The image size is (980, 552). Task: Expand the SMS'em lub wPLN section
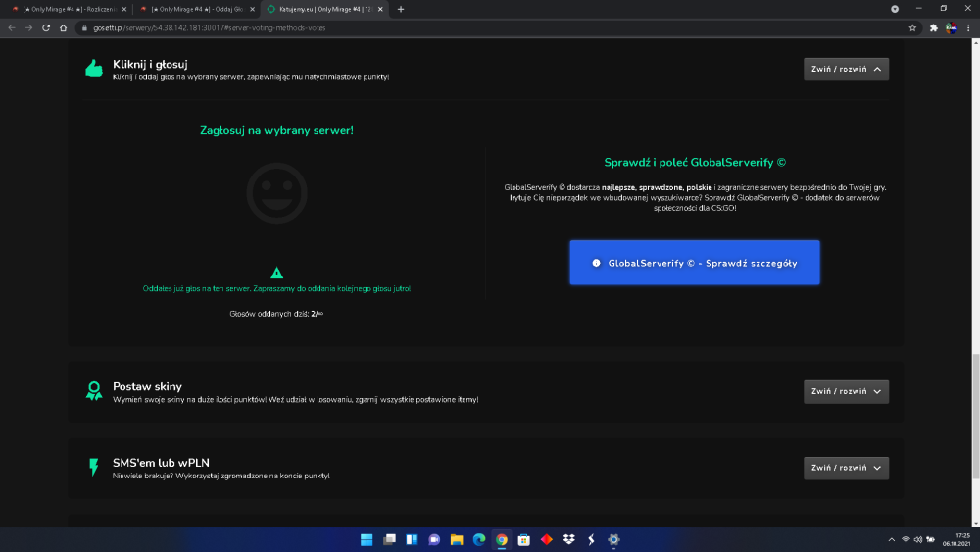(847, 468)
